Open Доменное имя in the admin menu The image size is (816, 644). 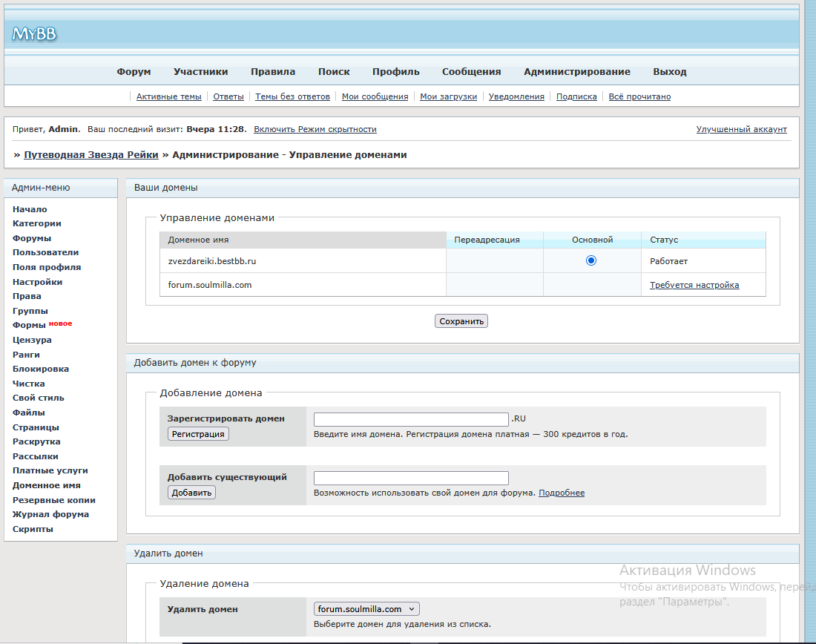[46, 485]
